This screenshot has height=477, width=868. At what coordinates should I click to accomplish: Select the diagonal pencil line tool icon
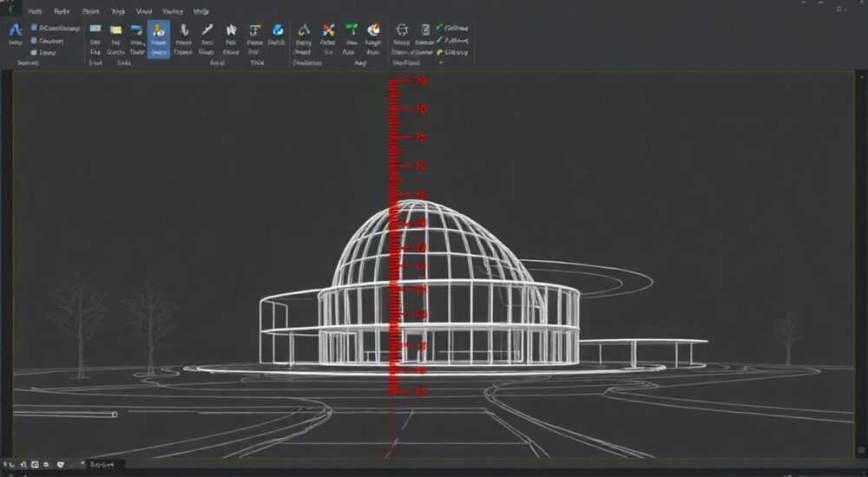pos(207,29)
